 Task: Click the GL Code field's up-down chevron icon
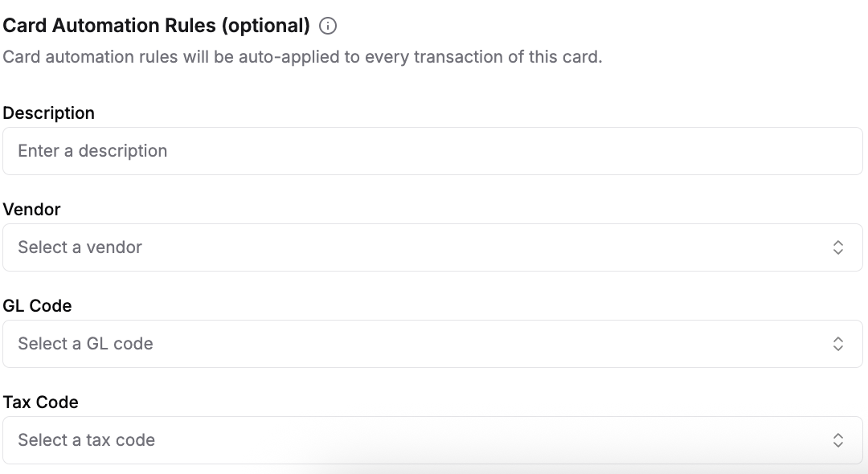(837, 344)
